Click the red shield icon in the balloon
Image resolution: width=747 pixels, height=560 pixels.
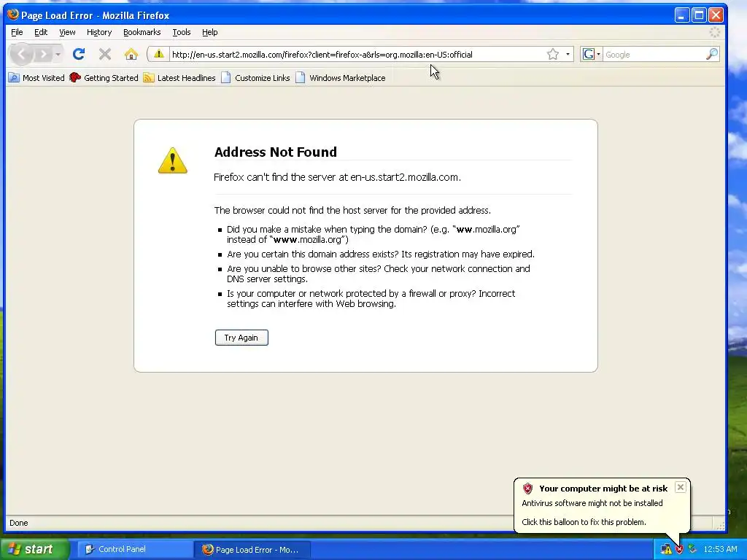[x=528, y=489]
